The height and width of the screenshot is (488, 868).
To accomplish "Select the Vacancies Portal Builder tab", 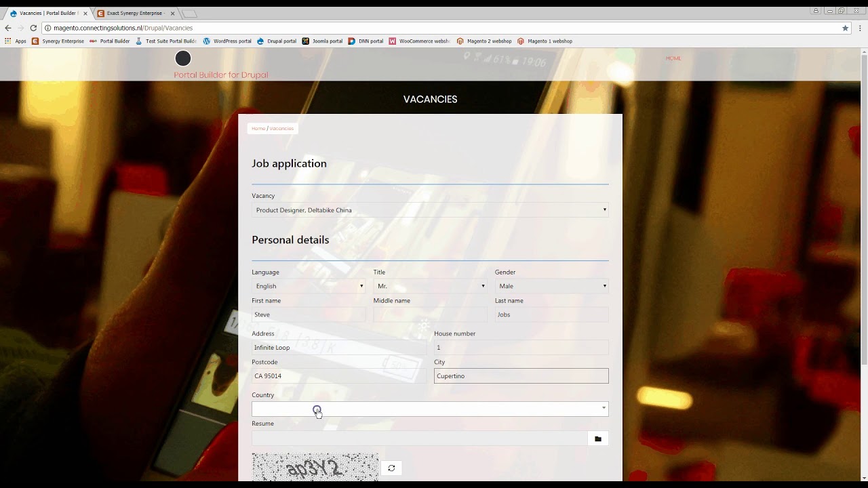I will tap(47, 14).
